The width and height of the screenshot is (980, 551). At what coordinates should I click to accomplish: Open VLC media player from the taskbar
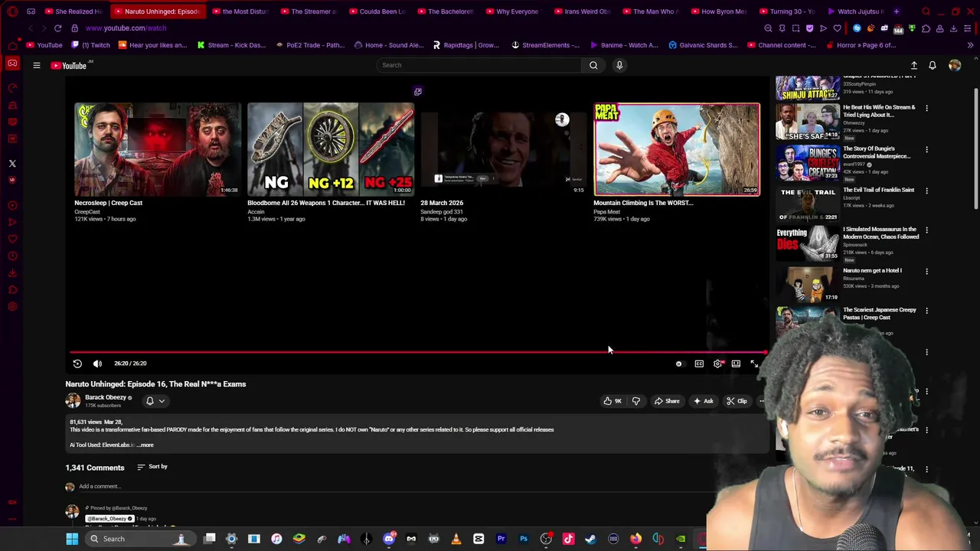click(456, 539)
